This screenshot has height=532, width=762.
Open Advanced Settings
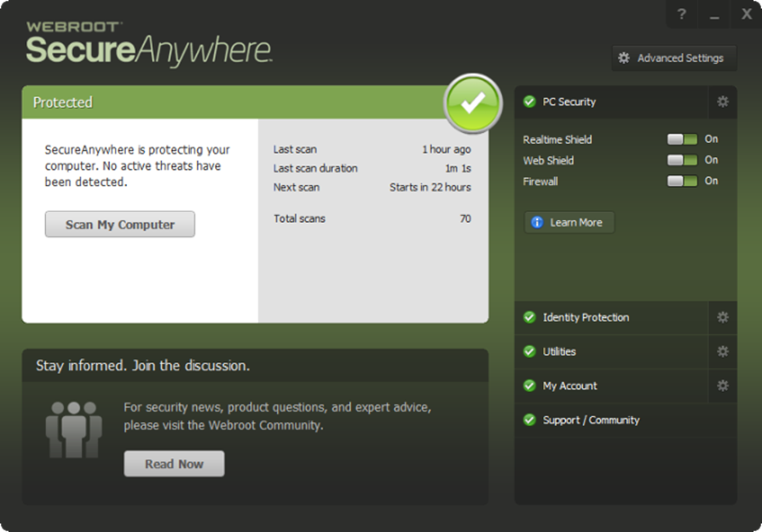pos(674,58)
